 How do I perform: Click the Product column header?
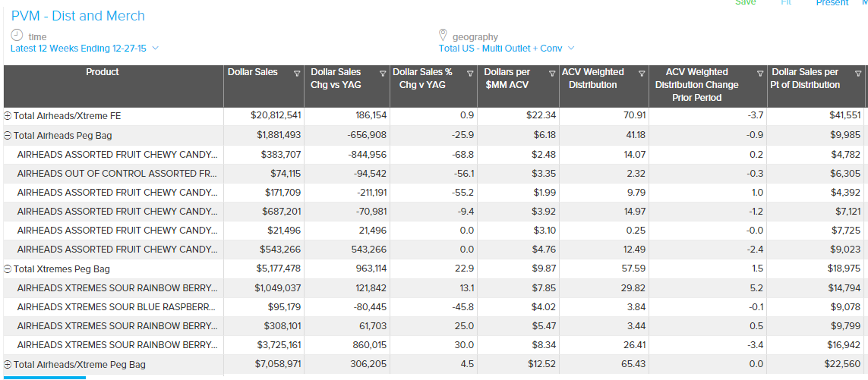pos(103,73)
